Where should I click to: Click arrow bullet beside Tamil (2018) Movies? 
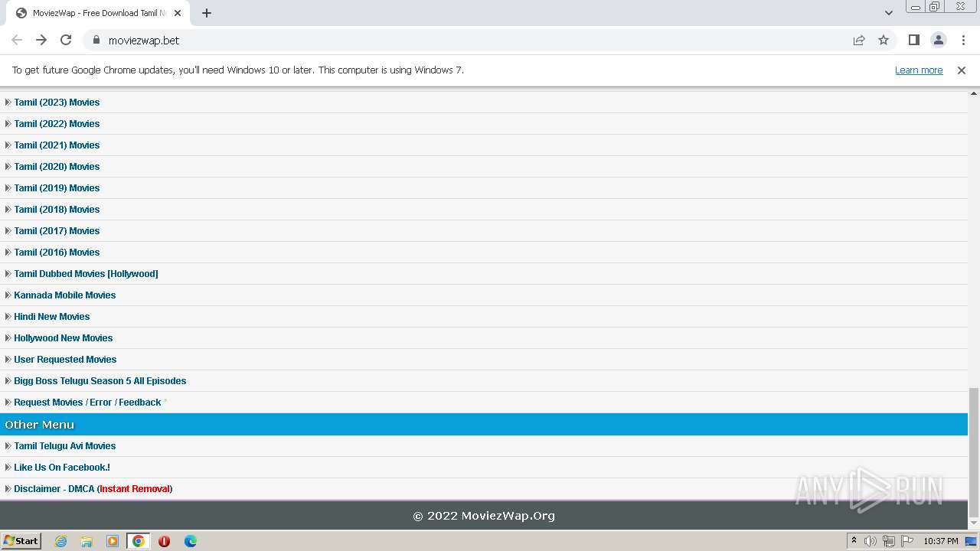8,209
